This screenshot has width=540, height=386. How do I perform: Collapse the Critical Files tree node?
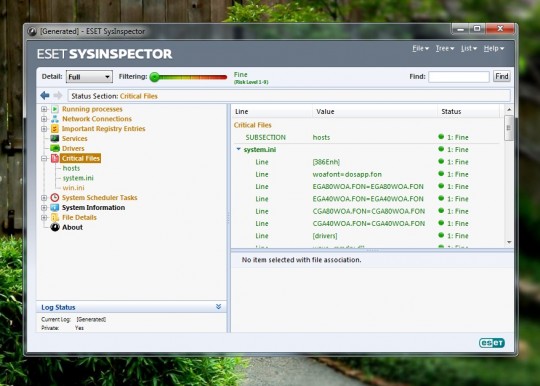(x=44, y=158)
